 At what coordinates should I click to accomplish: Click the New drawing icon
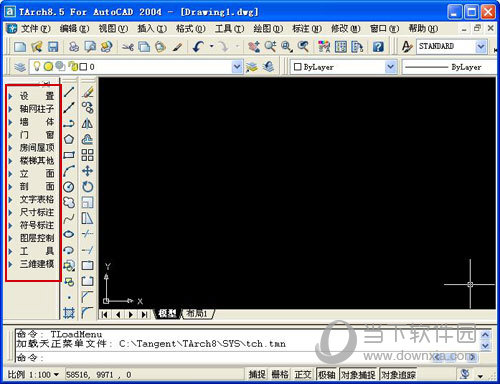(20, 47)
